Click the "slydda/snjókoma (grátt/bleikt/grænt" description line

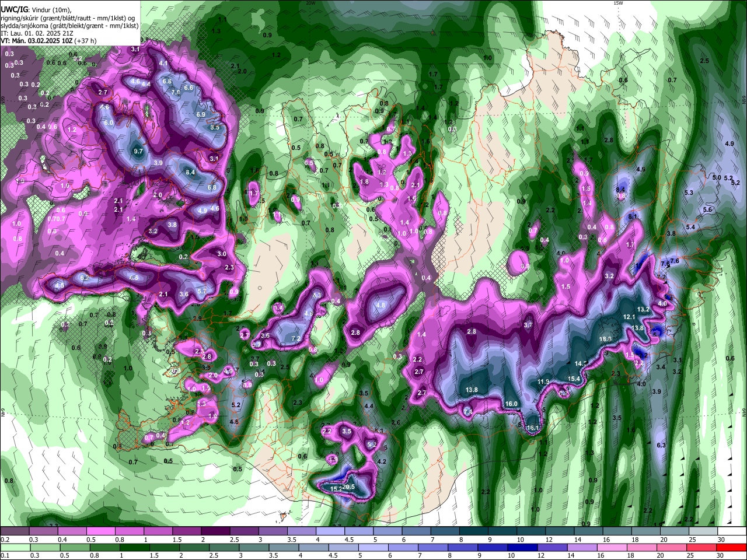(x=70, y=26)
